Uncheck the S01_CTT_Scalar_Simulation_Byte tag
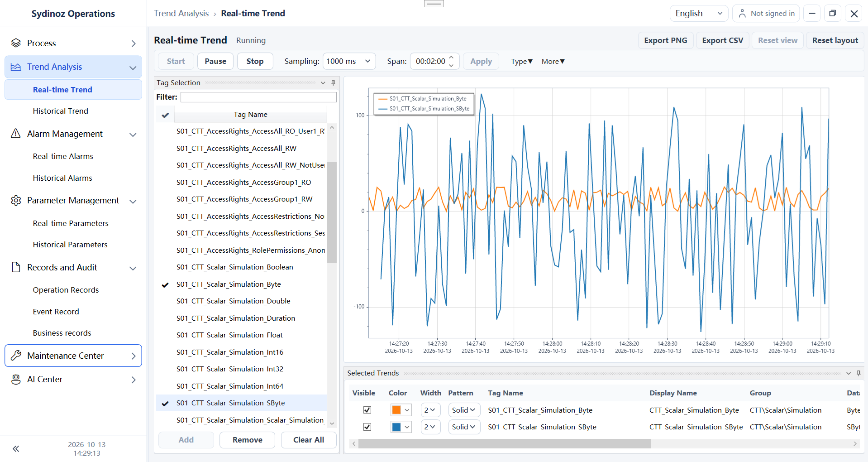Screen dimensions: 868x462 coord(165,284)
